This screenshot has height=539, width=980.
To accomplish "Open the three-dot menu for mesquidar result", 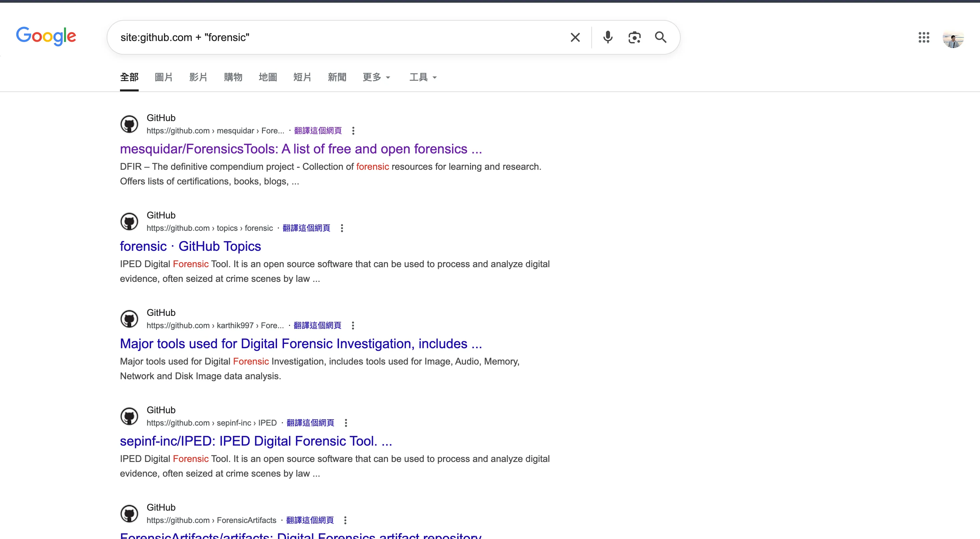I will (x=353, y=130).
